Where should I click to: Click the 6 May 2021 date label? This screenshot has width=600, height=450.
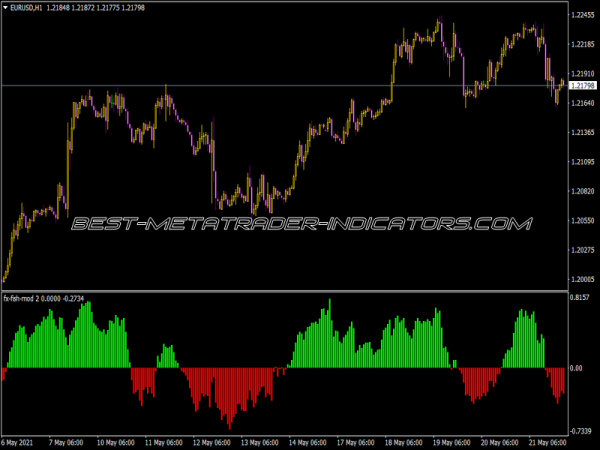tap(17, 443)
